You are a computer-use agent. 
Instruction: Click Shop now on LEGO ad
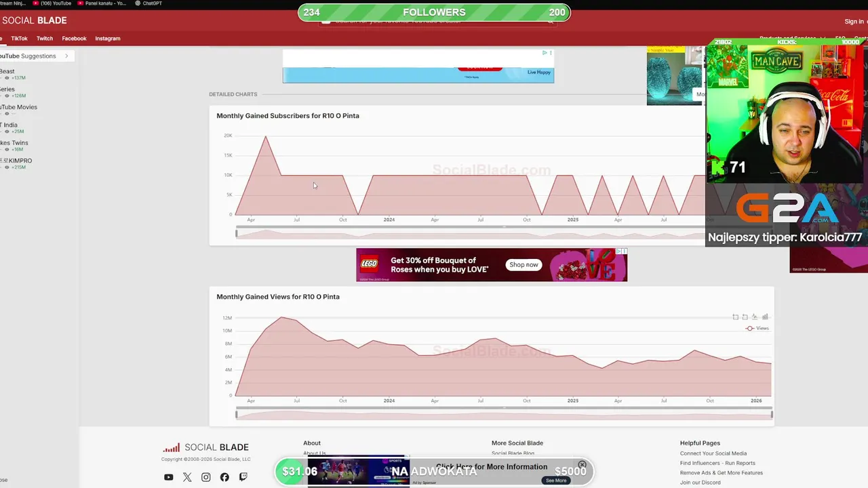524,264
